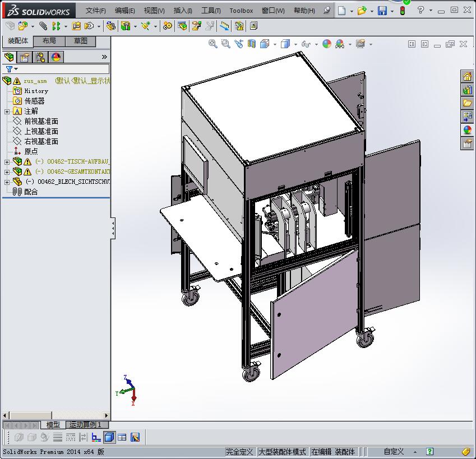Click the Zoom to Fit icon

tap(213, 44)
